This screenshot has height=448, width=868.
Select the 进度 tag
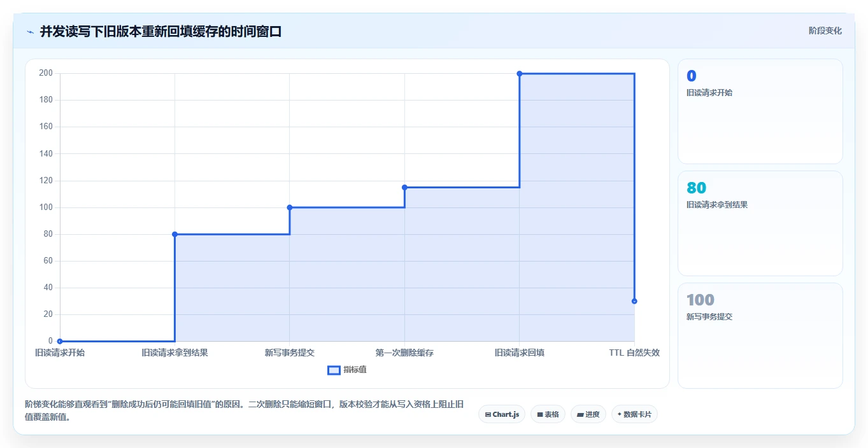click(x=588, y=414)
